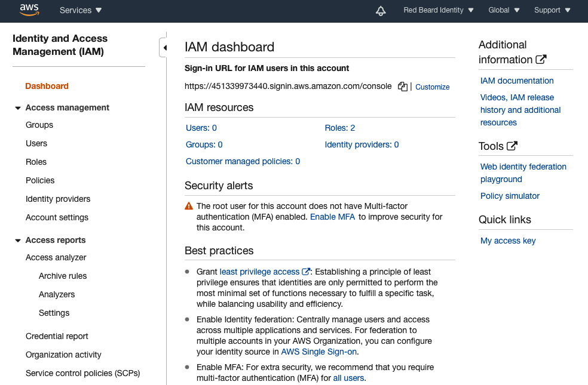Go to Dashboard in the sidebar
588x385 pixels.
click(47, 86)
